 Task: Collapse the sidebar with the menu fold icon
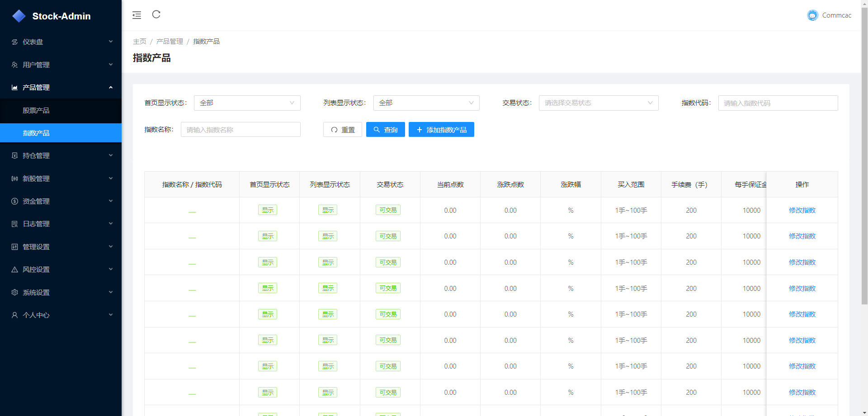(137, 15)
